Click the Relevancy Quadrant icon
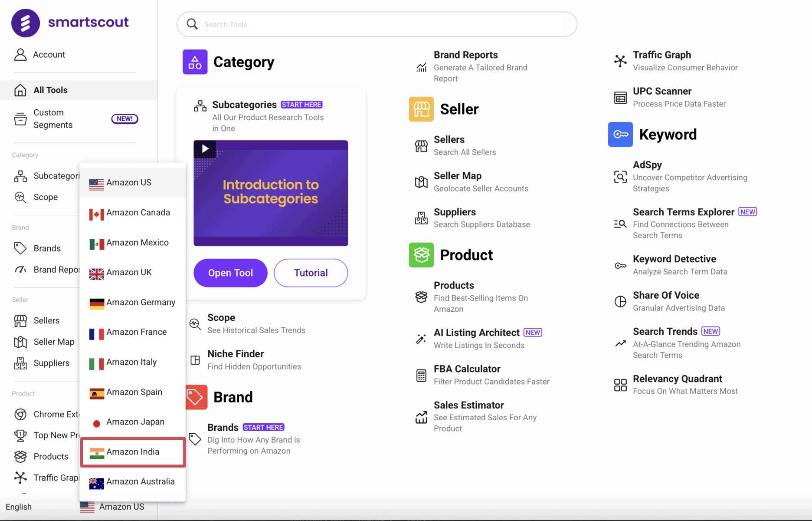Image resolution: width=812 pixels, height=521 pixels. pyautogui.click(x=620, y=385)
